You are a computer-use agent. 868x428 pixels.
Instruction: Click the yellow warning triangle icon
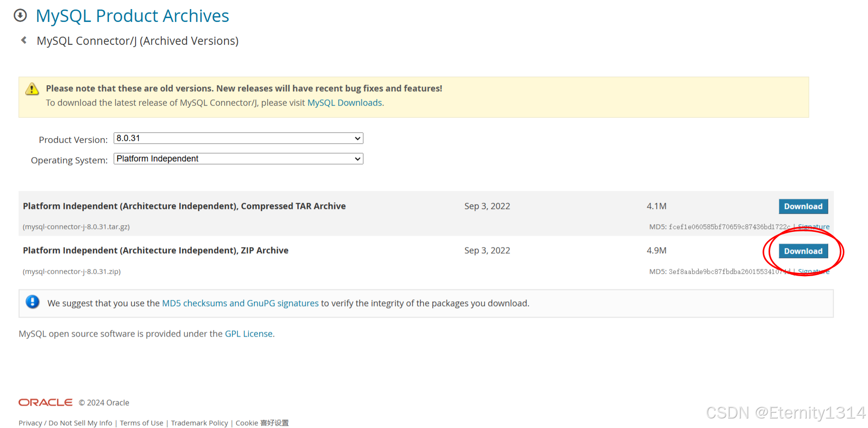click(32, 89)
